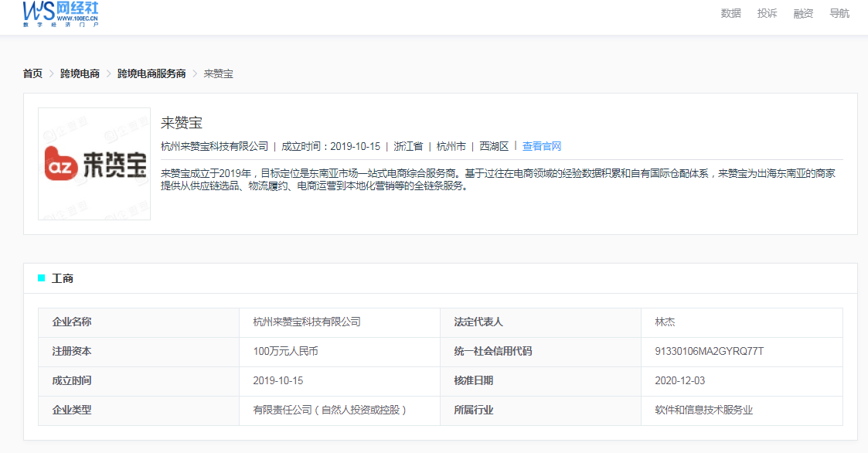Click the 来赞宝 company logo thumbnail
Viewport: 868px width, 453px height.
pyautogui.click(x=94, y=164)
